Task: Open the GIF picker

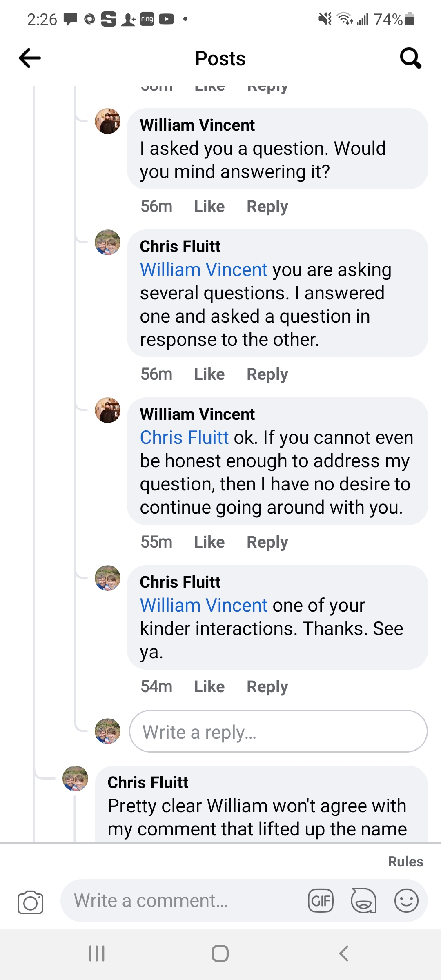Action: pos(321,901)
